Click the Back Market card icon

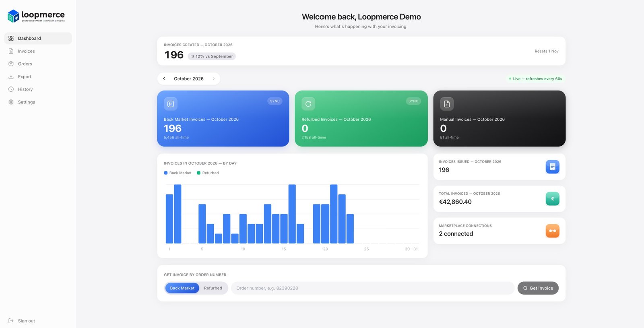pos(171,104)
